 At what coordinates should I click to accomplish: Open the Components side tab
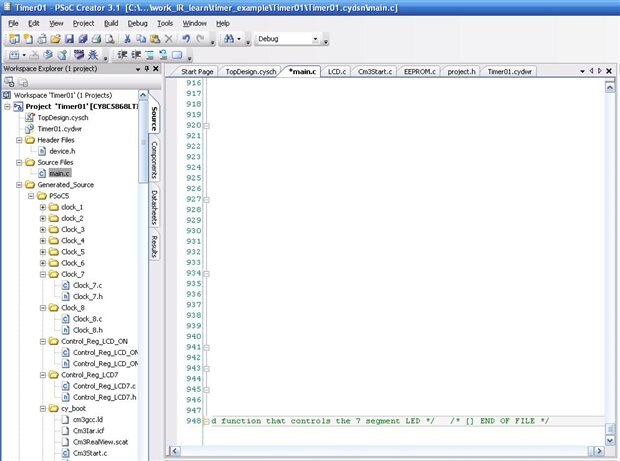click(155, 160)
